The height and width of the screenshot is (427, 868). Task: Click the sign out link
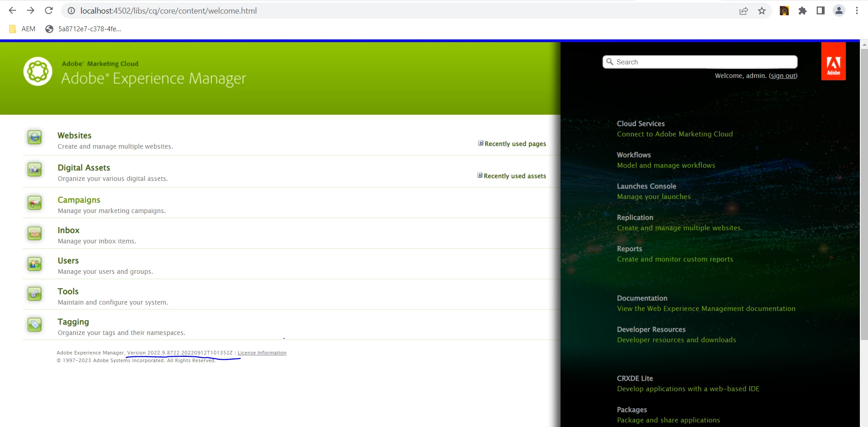coord(783,76)
